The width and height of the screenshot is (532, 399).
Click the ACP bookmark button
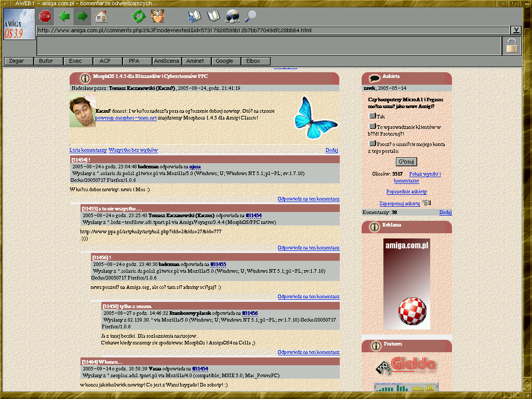[108, 61]
